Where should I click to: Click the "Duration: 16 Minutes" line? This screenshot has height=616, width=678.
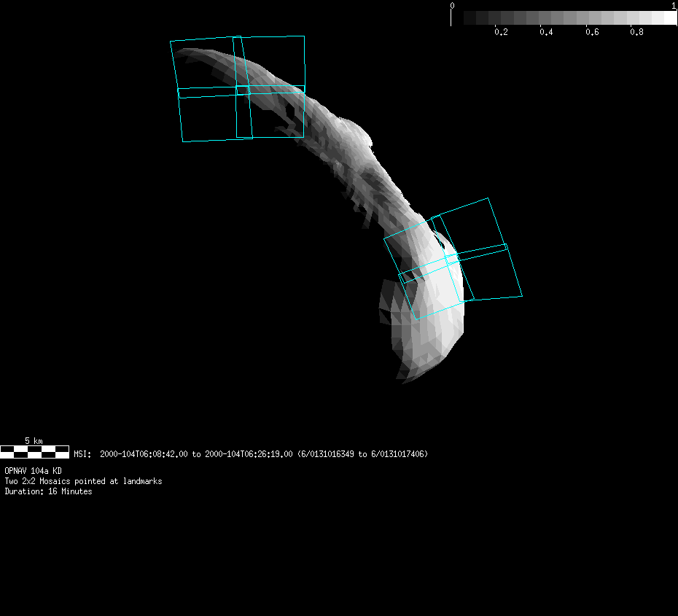coord(48,491)
